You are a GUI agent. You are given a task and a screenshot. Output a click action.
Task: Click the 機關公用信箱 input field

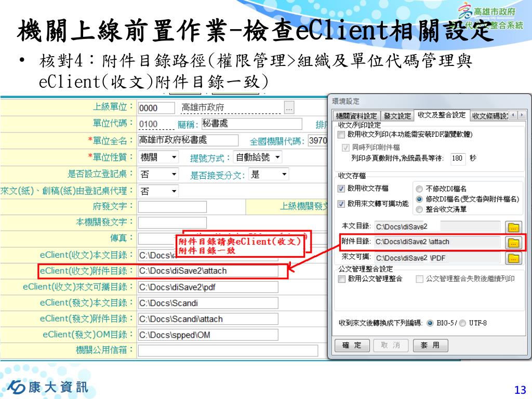coord(228,351)
